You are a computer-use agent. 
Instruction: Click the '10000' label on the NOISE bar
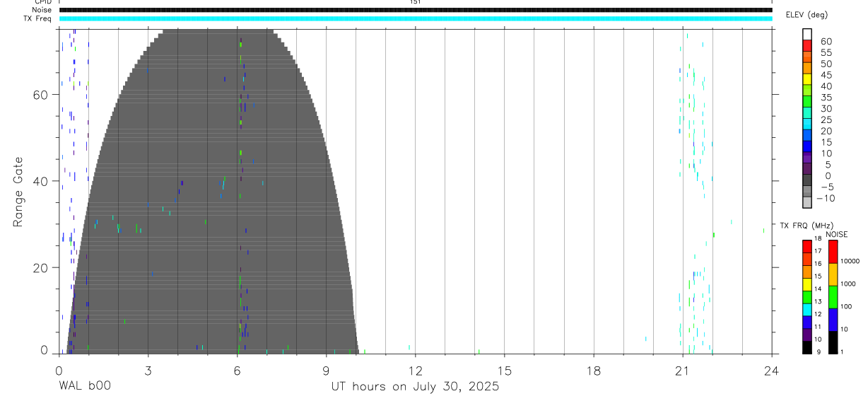[x=850, y=261]
